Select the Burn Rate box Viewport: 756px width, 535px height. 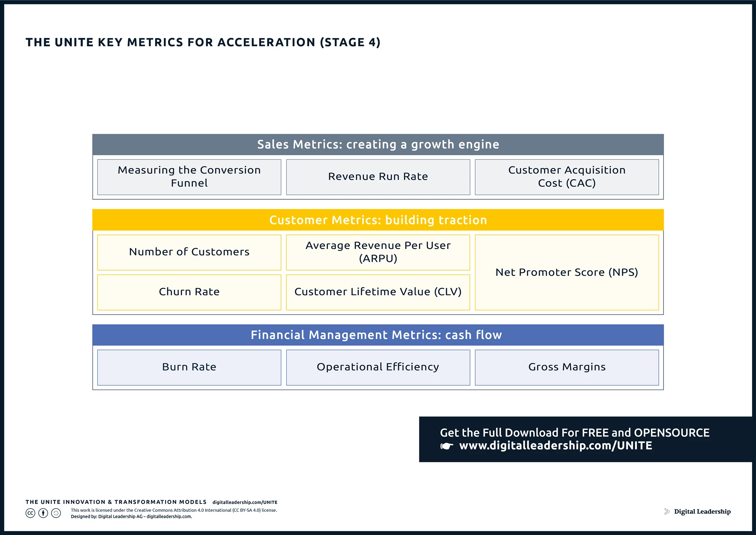click(x=189, y=367)
